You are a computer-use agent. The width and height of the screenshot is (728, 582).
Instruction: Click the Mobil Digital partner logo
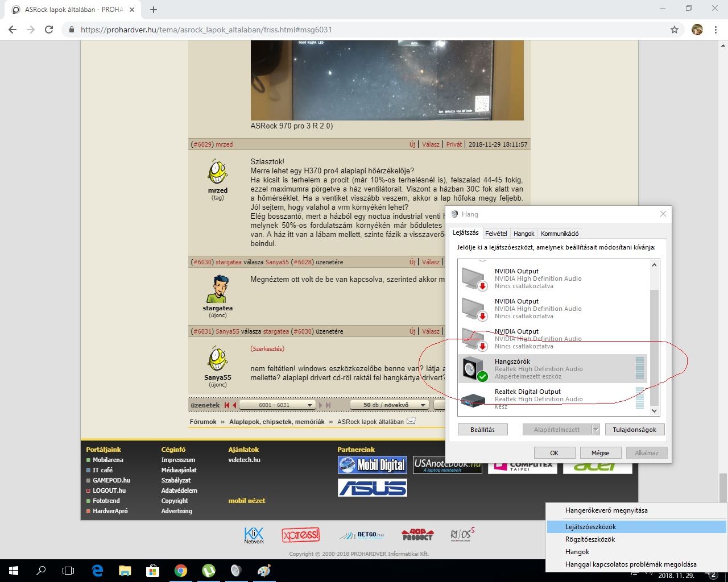pos(373,465)
